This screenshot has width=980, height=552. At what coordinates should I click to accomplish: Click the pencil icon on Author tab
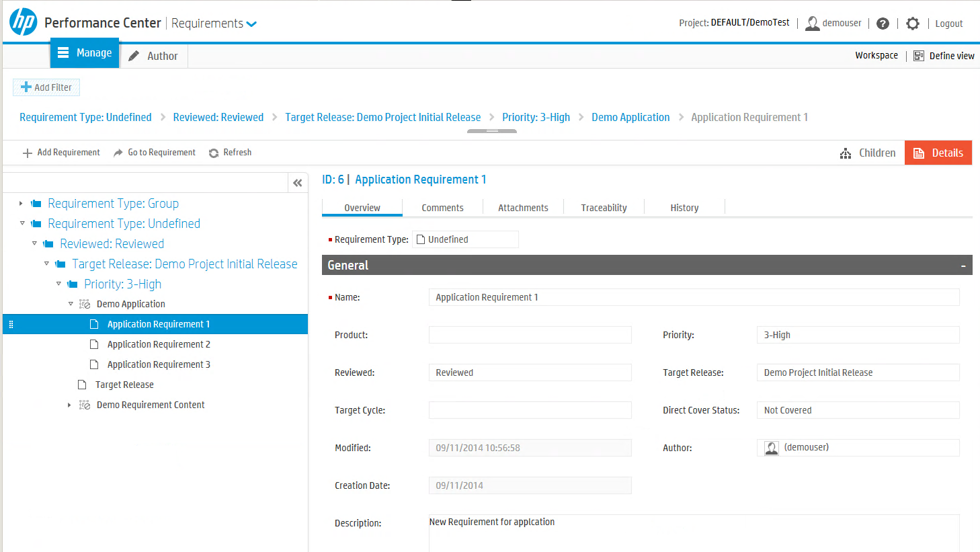tap(134, 56)
